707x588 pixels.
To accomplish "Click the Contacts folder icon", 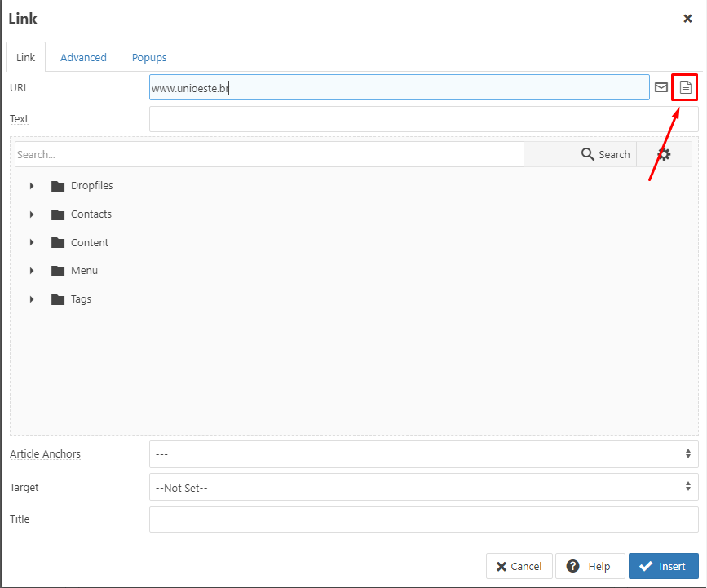I will 58,214.
